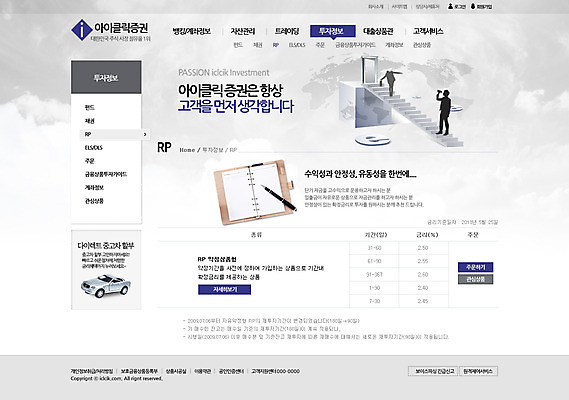Click Home in the breadcrumb
Screen dimensions: 569x400
pos(187,150)
